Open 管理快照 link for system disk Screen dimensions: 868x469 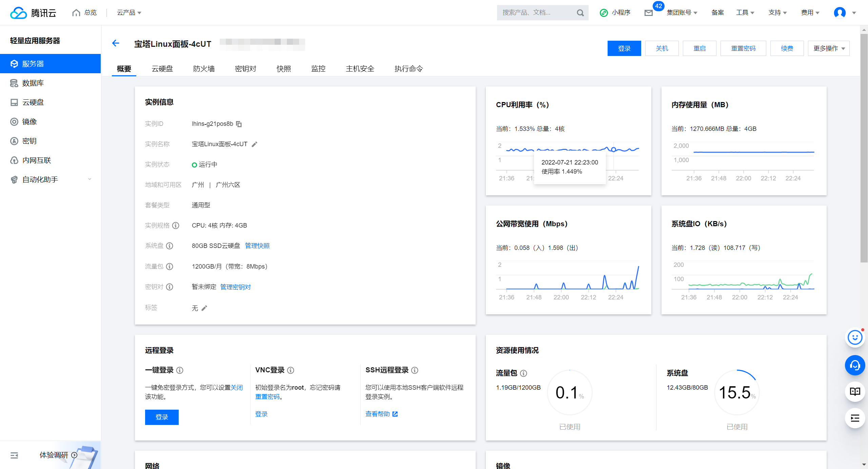(x=257, y=246)
